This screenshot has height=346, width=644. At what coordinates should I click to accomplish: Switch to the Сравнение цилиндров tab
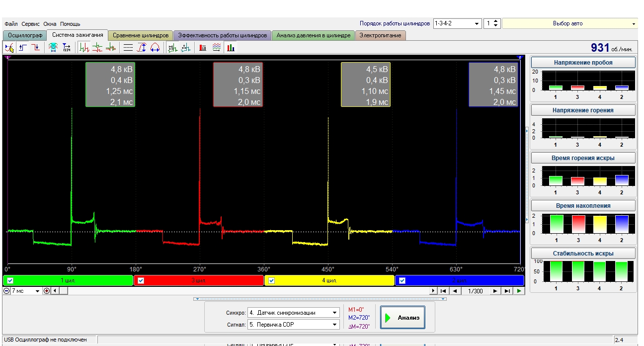tap(141, 35)
